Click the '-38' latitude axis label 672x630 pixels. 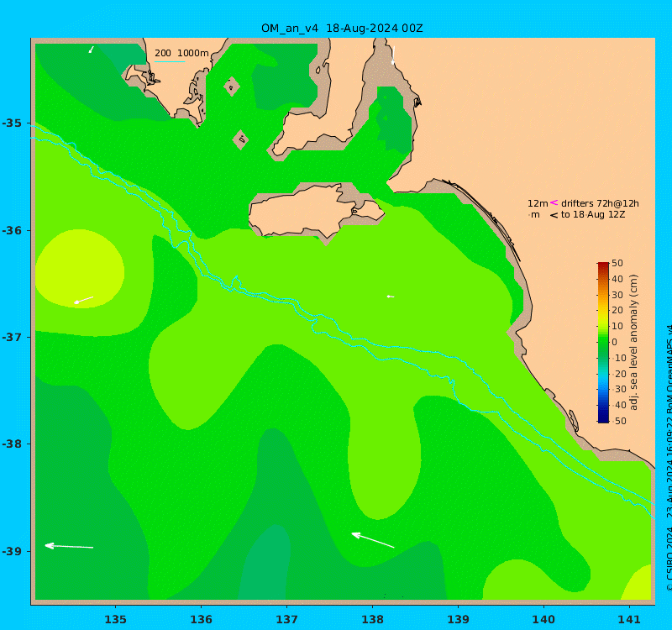point(12,444)
